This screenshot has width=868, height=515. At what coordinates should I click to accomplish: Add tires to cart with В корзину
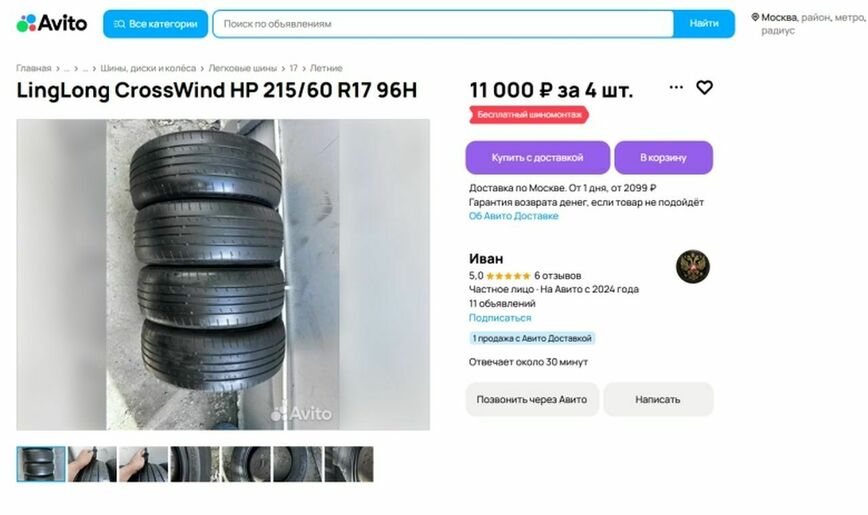(663, 157)
